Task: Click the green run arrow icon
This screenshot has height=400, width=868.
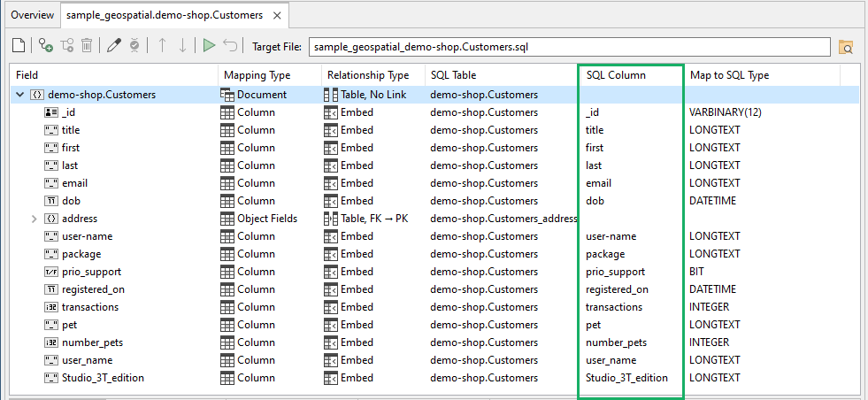Action: [209, 46]
